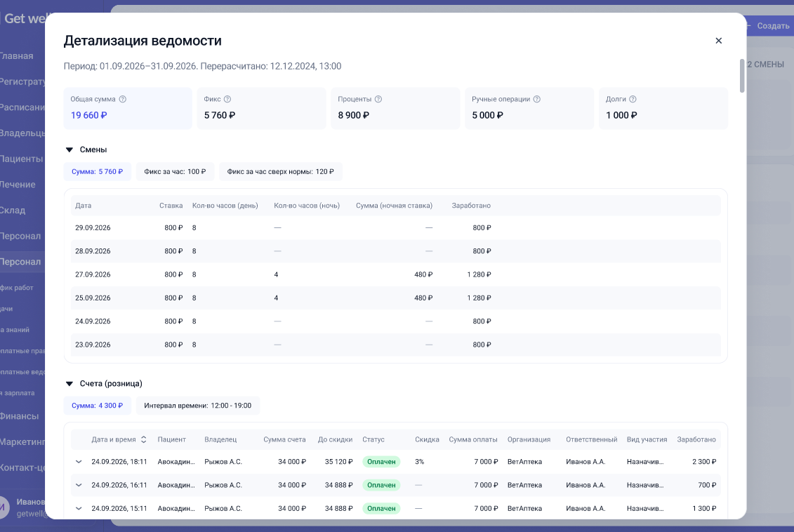Open Маркетинг in the sidebar
The image size is (794, 532).
tap(22, 442)
